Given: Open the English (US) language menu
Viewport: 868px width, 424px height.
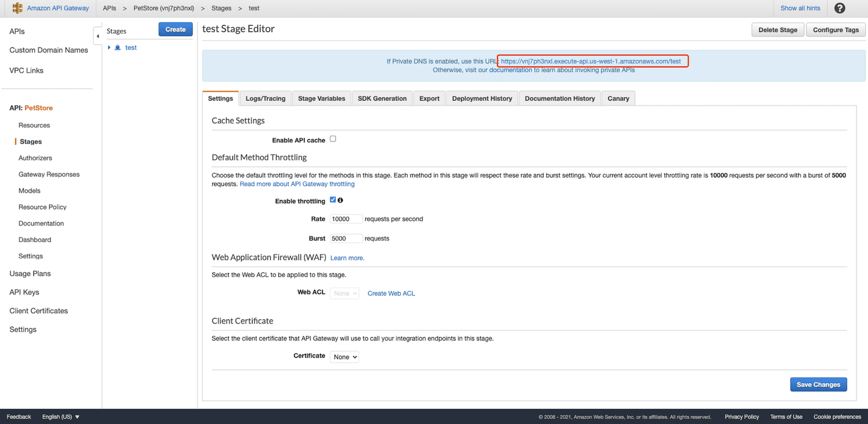Looking at the screenshot, I should (x=61, y=417).
